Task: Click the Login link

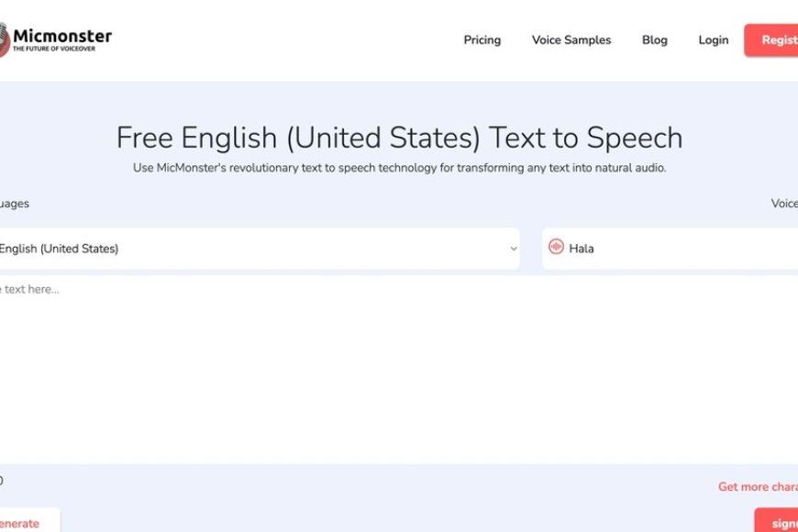Action: [x=713, y=39]
